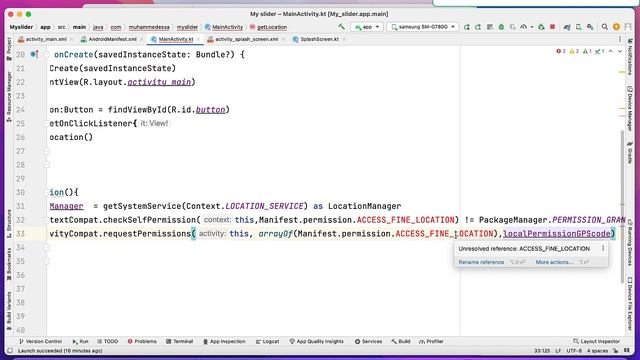Image resolution: width=640 pixels, height=360 pixels.
Task: Open the Notifications side panel
Action: [630, 57]
